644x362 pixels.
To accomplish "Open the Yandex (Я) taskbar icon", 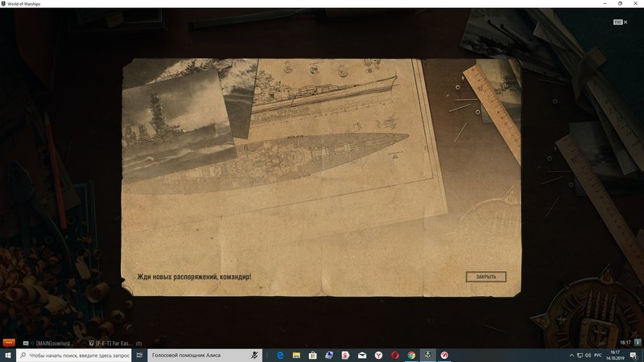I will (x=345, y=356).
